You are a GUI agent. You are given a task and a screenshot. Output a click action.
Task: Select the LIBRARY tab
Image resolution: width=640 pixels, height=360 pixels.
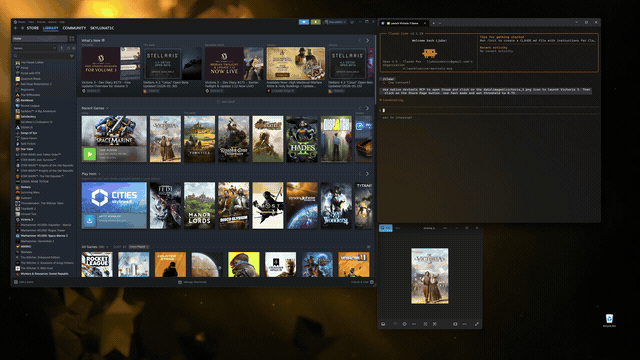(x=51, y=28)
